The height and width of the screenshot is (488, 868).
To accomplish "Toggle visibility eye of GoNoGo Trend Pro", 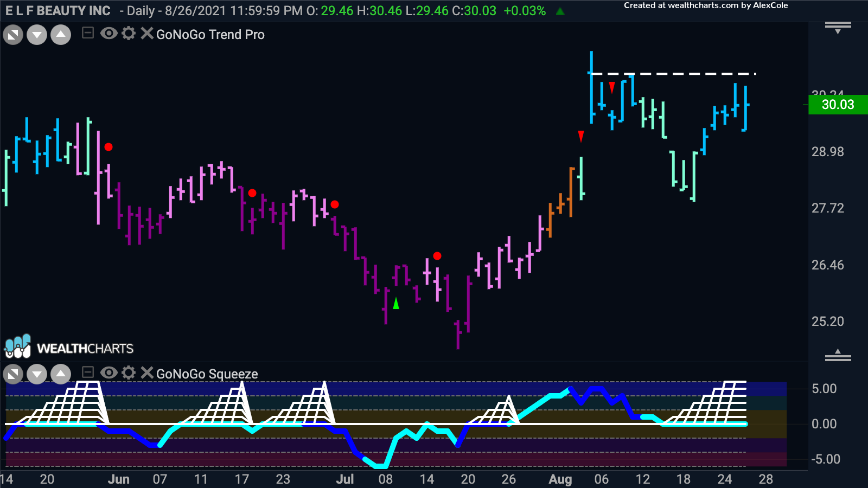I will pos(108,34).
